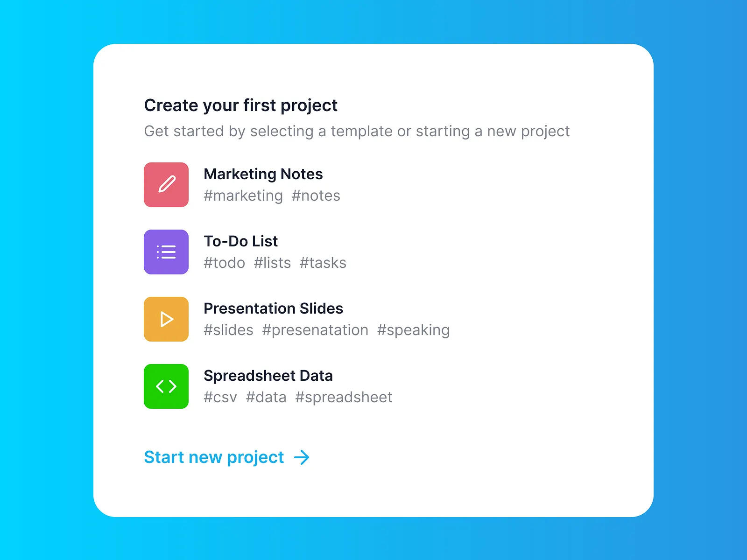Click the #speaking tag
Image resolution: width=747 pixels, height=560 pixels.
click(x=414, y=330)
